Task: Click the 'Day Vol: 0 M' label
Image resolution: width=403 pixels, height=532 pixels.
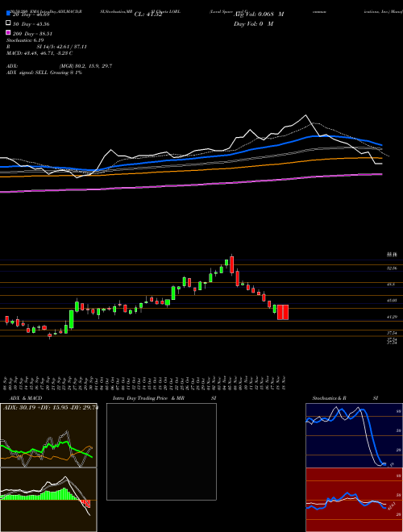Action: point(253,23)
